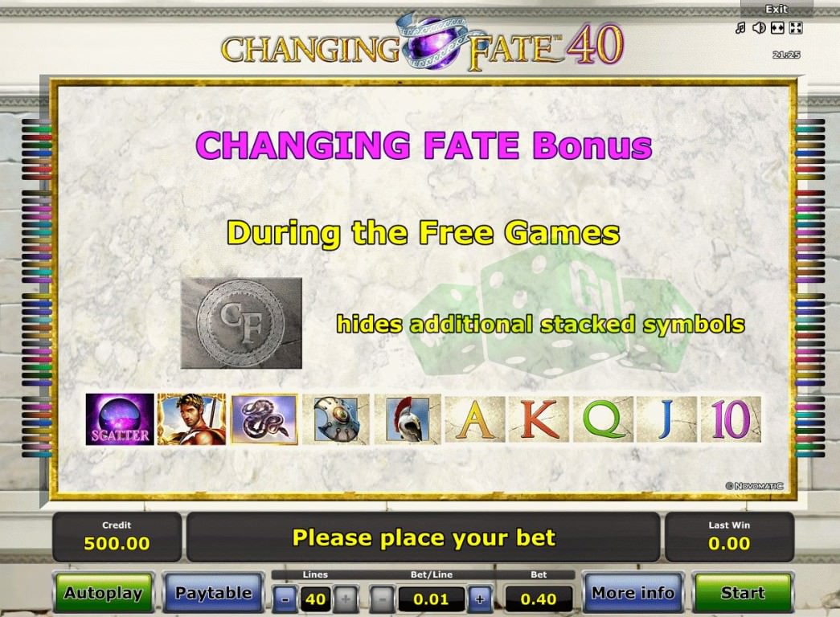Open the Paytable
The width and height of the screenshot is (840, 617).
pos(213,593)
